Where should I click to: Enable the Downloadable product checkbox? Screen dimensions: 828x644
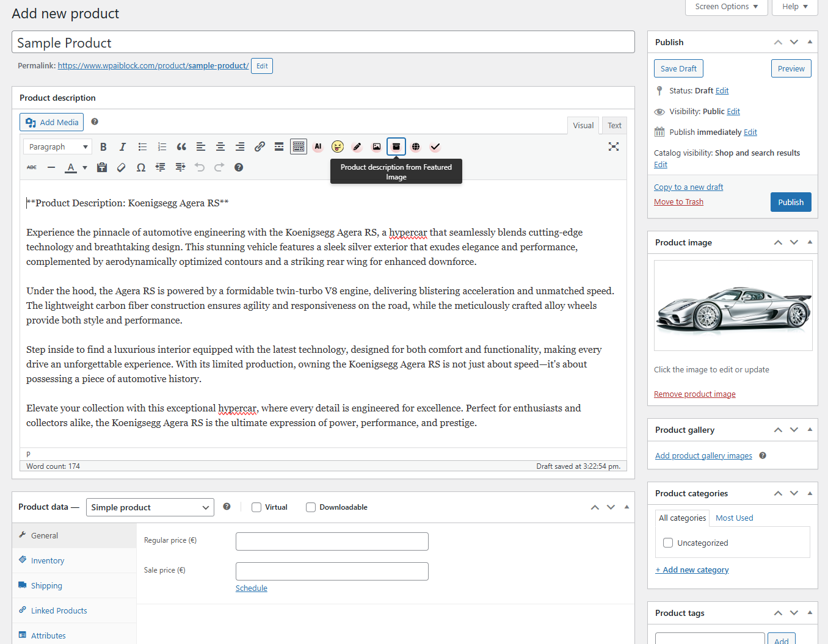tap(311, 507)
